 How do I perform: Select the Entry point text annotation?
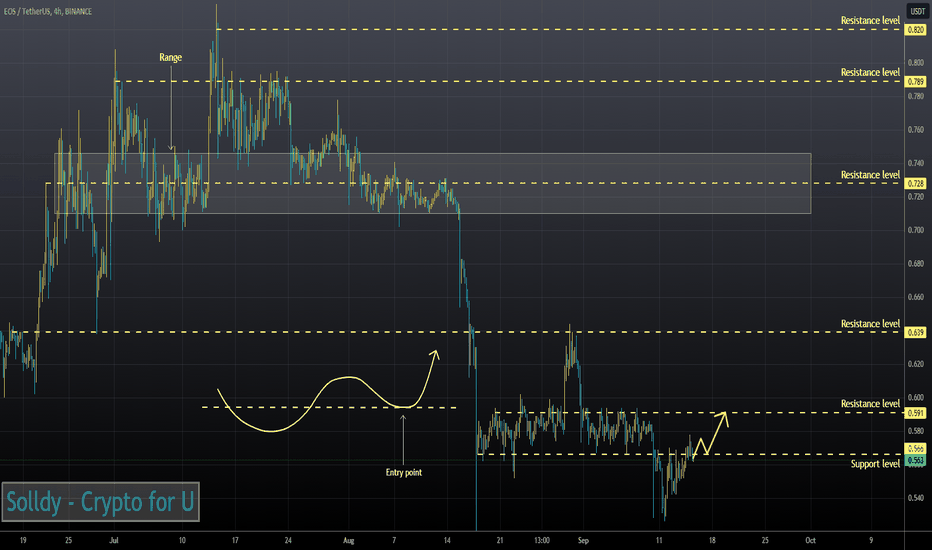[x=404, y=472]
